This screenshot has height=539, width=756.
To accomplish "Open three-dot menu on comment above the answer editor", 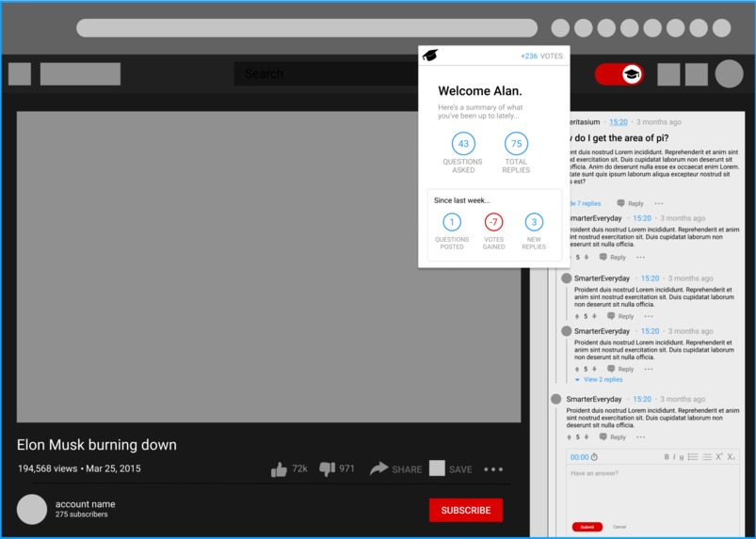I will (640, 437).
